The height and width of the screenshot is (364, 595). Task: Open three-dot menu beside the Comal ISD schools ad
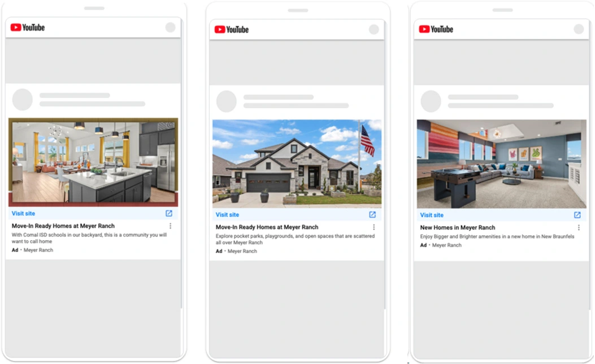click(171, 226)
